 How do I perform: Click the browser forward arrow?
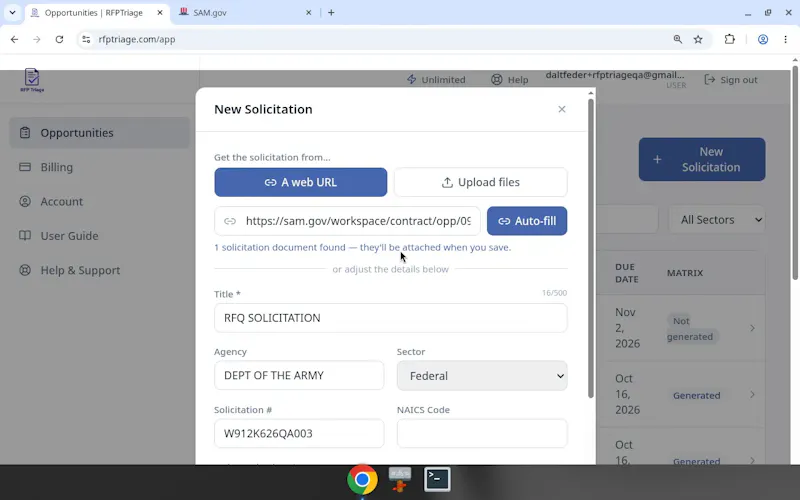point(37,39)
